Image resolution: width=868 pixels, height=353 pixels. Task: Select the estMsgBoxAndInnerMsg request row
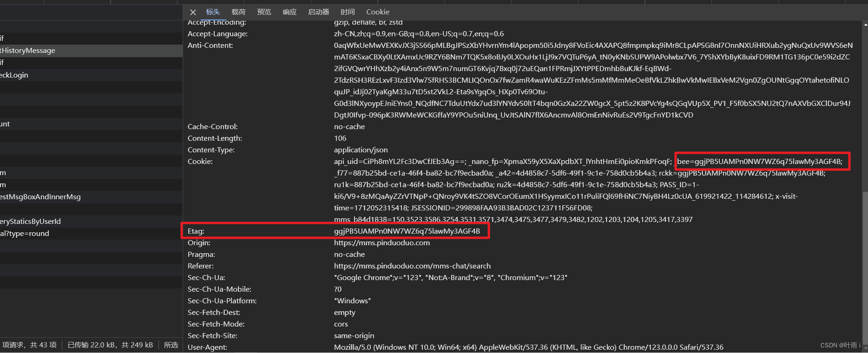click(91, 197)
